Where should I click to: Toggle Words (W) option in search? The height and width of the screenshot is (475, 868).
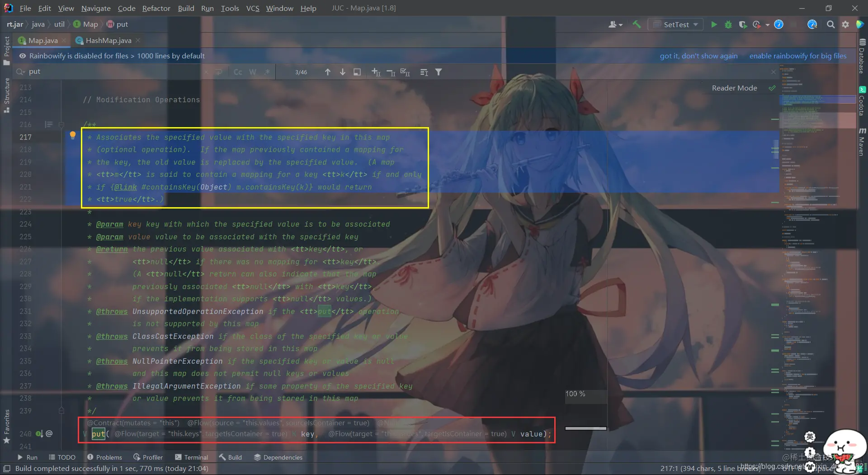(x=253, y=72)
